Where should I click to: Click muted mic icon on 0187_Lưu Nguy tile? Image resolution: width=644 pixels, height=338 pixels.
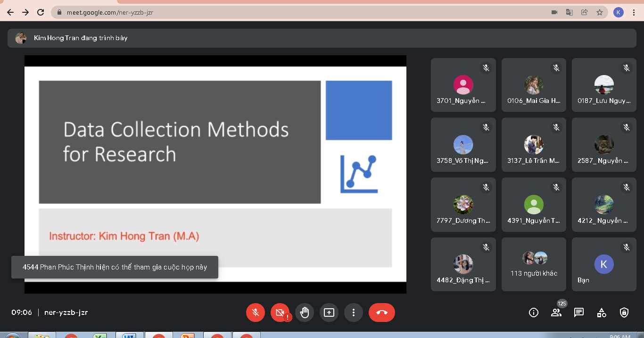point(627,68)
